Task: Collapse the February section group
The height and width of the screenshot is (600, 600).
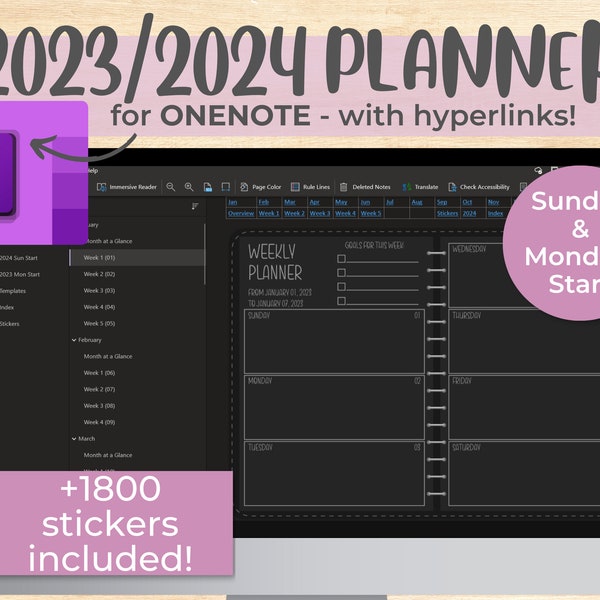Action: [x=74, y=340]
